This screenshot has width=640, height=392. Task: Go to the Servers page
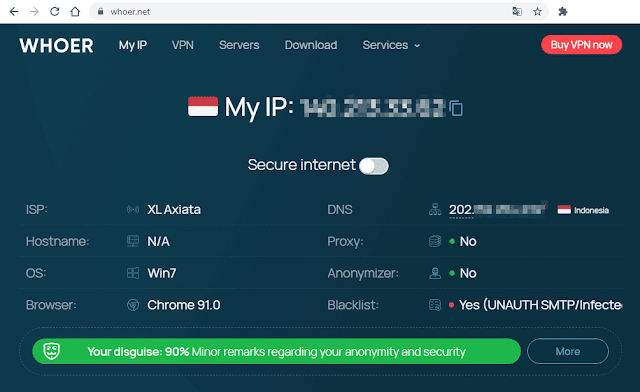(239, 45)
